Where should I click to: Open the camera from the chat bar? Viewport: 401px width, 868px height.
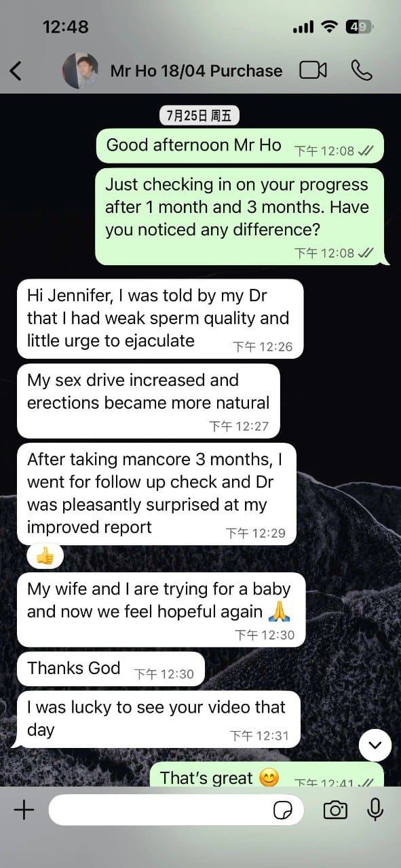pos(335,810)
